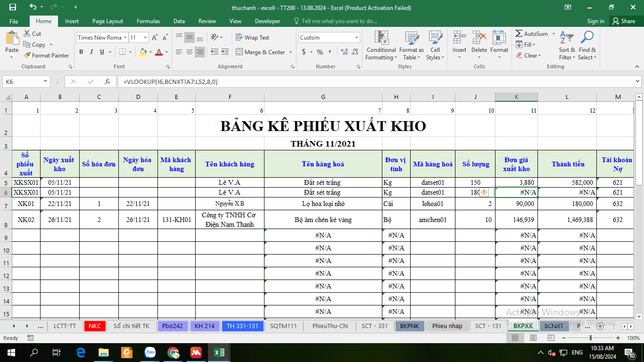Open Format as Table gallery
This screenshot has height=362, width=644.
click(411, 46)
